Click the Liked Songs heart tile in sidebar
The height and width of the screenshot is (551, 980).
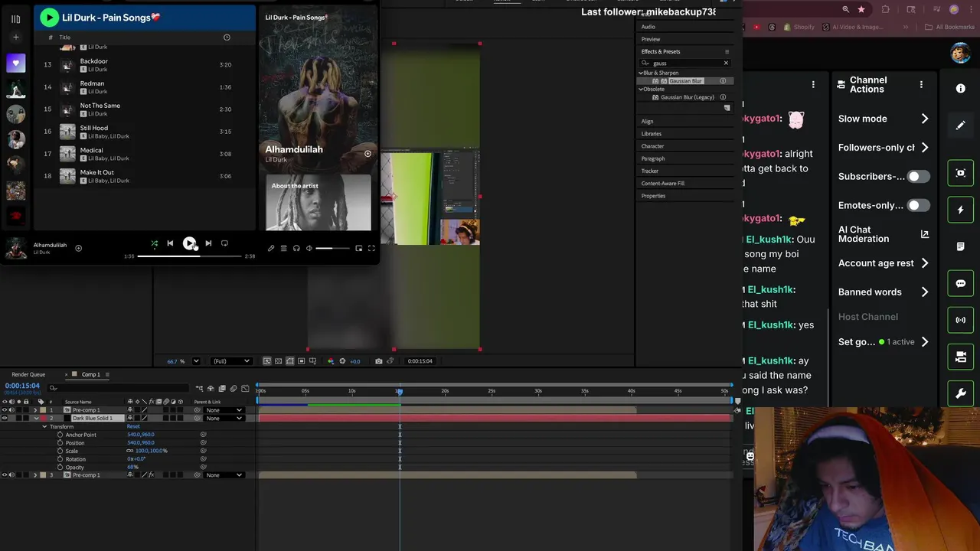coord(15,64)
